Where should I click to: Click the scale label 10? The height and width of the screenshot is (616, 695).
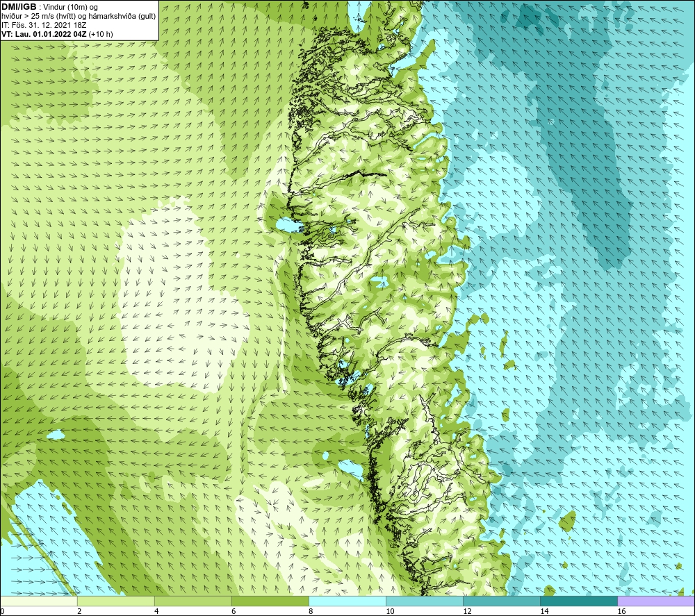coord(390,612)
